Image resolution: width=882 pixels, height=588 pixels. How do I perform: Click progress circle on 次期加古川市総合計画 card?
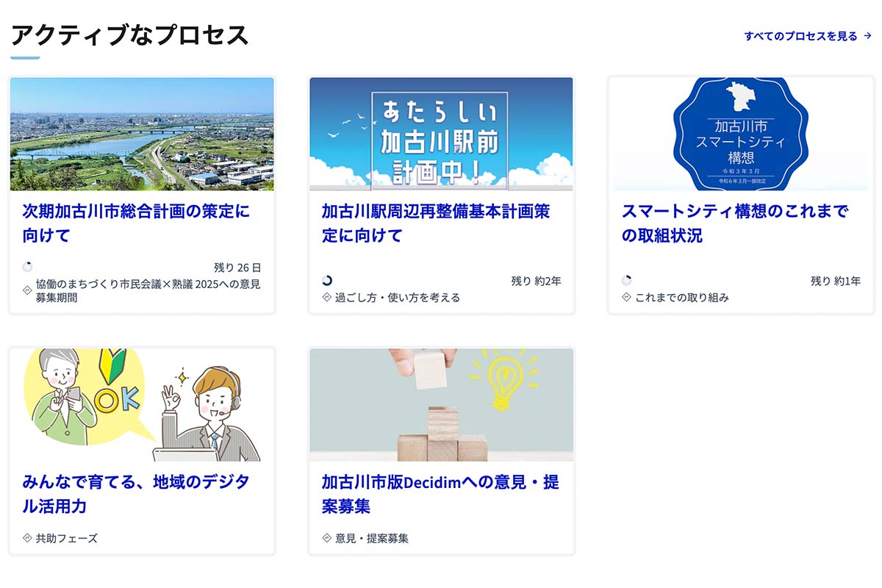27,267
